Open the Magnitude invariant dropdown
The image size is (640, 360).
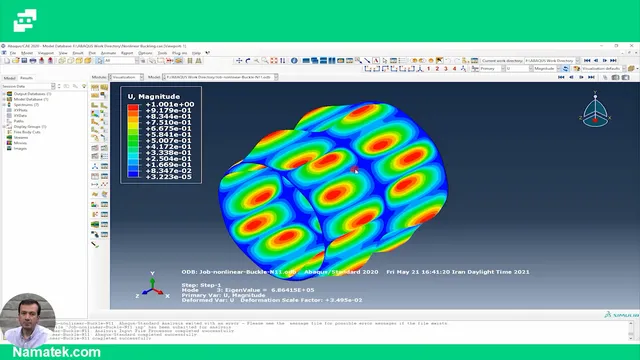[x=547, y=69]
